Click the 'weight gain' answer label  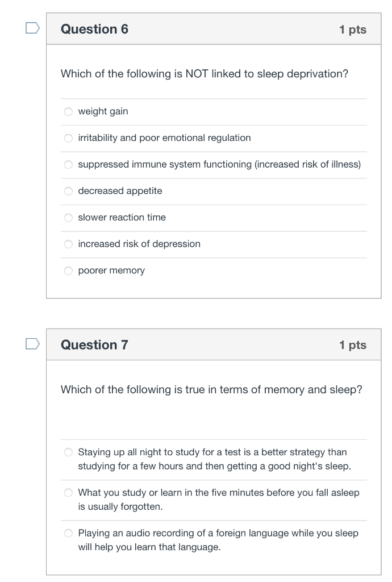pos(103,111)
